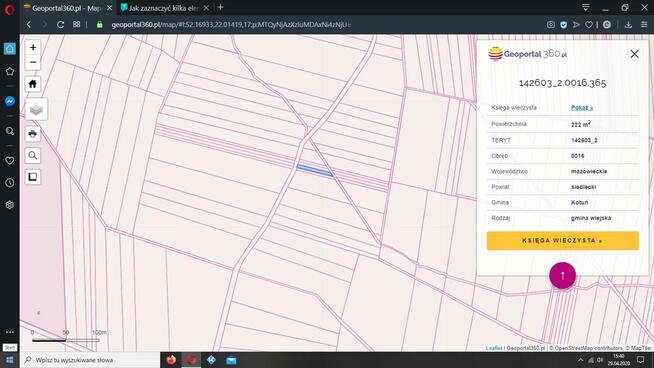Open a new browser tab

220,7
